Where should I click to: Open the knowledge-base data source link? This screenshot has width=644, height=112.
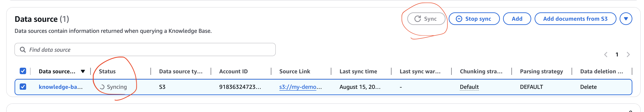click(x=60, y=87)
